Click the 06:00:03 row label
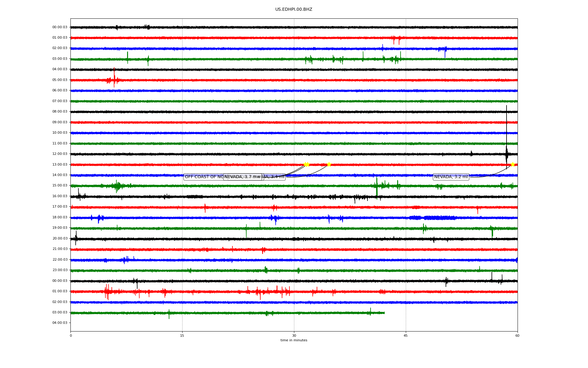This screenshot has height=368, width=588. pos(60,90)
